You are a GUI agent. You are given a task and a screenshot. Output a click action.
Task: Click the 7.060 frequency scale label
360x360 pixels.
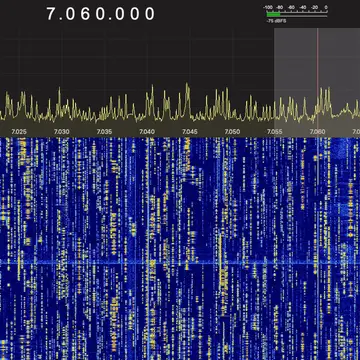pos(317,132)
